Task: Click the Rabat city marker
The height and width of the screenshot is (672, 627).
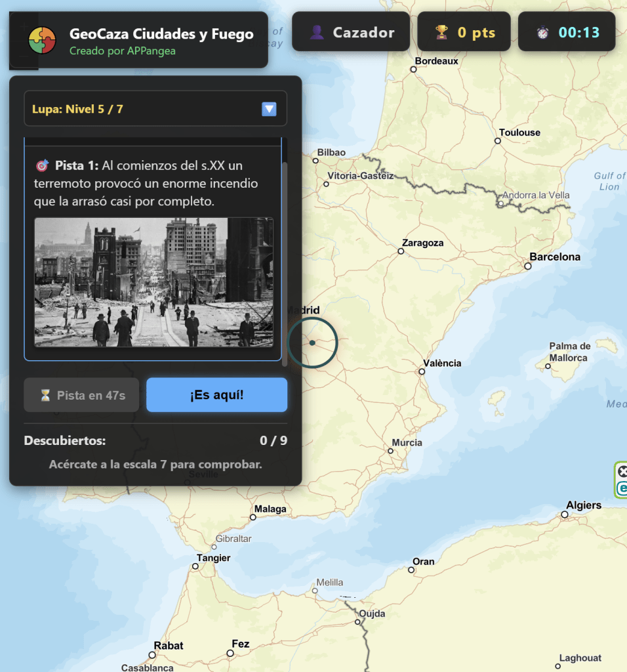Action: tap(152, 655)
